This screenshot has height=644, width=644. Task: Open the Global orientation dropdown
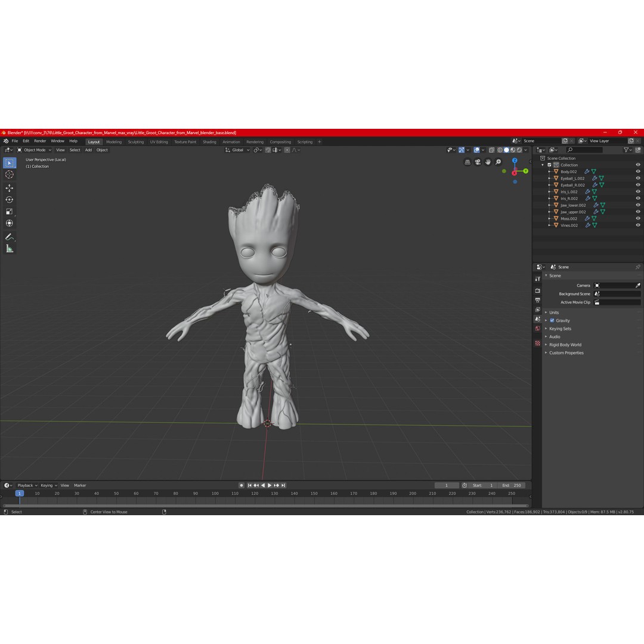point(237,150)
